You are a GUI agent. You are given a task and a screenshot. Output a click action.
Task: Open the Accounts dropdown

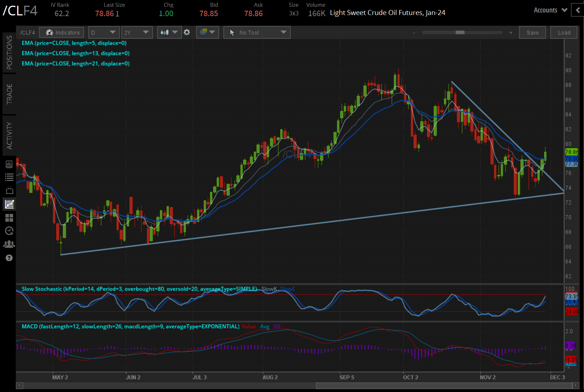click(x=550, y=10)
